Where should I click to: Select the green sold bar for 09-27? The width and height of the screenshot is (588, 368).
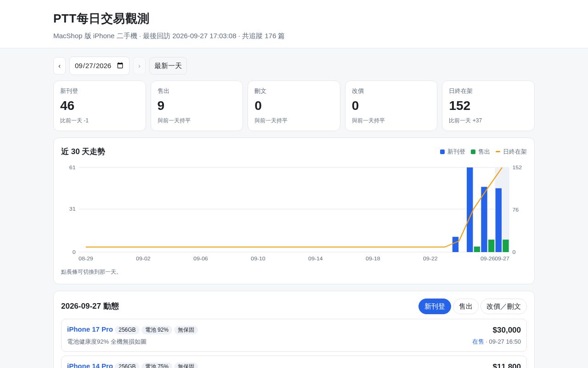pos(506,246)
